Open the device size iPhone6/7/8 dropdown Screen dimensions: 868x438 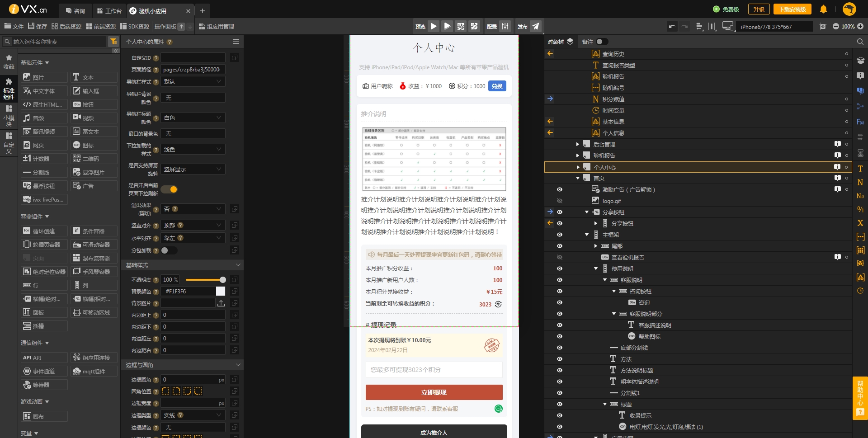coord(774,27)
